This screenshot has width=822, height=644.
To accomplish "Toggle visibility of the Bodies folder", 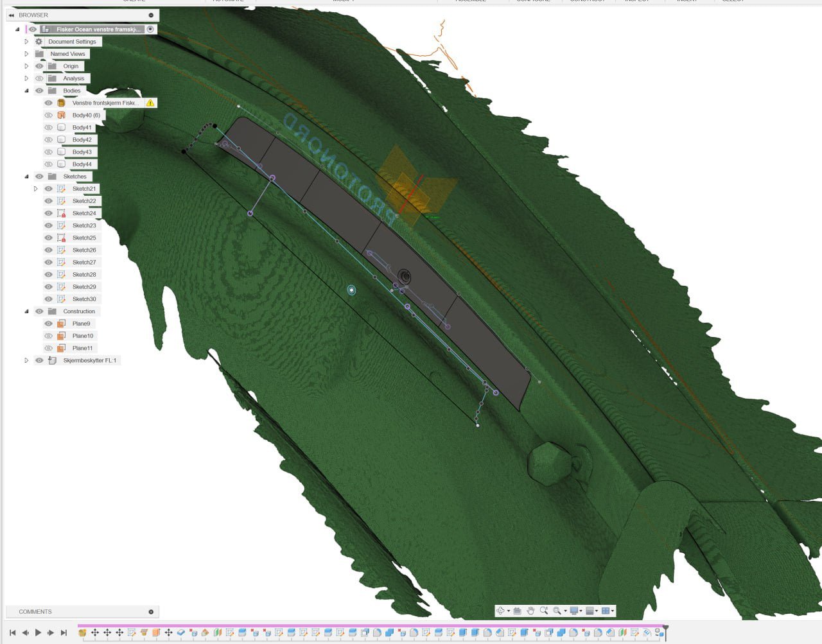I will (39, 91).
